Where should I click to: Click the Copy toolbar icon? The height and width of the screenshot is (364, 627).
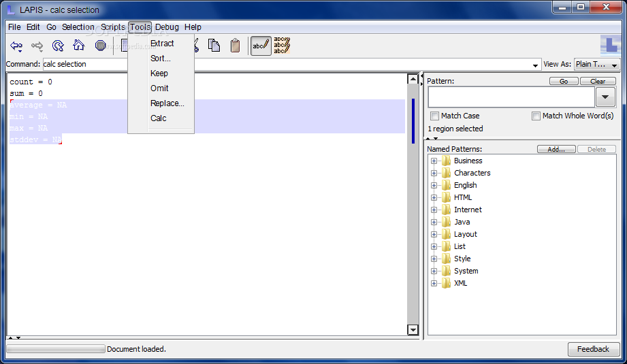point(214,46)
